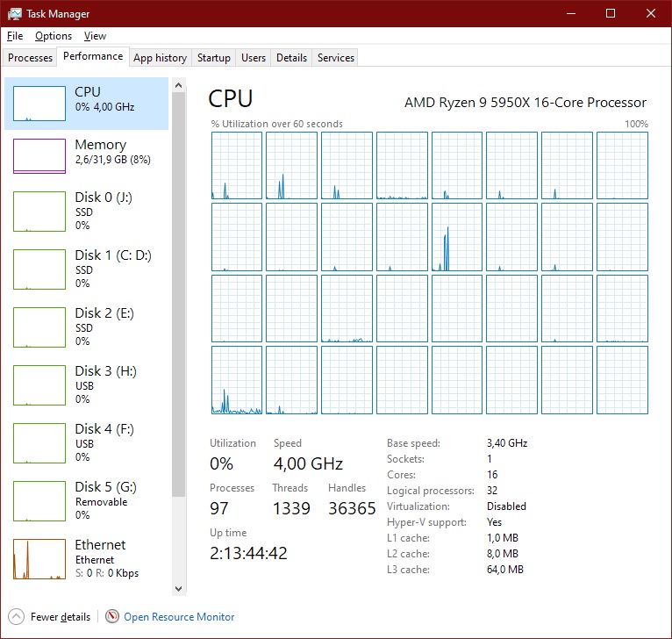Switch to the Users tab
The image size is (672, 639).
tap(254, 58)
